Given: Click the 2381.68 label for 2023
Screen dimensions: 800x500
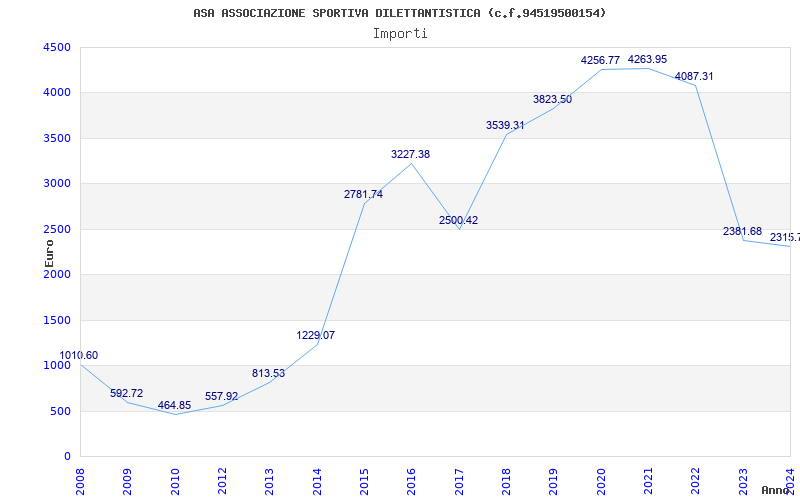Looking at the screenshot, I should tap(742, 232).
